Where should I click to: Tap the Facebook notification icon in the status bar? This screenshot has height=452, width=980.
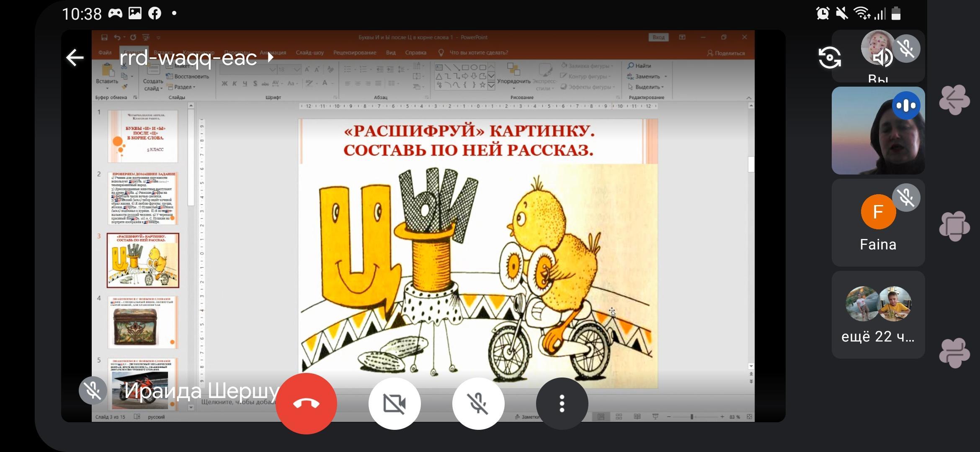pos(155,13)
